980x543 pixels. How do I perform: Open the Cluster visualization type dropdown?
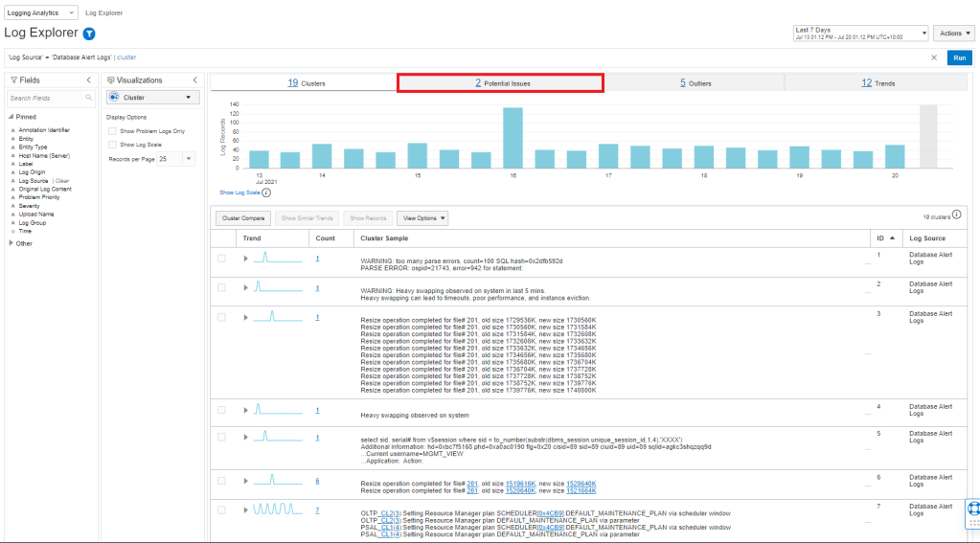(152, 98)
